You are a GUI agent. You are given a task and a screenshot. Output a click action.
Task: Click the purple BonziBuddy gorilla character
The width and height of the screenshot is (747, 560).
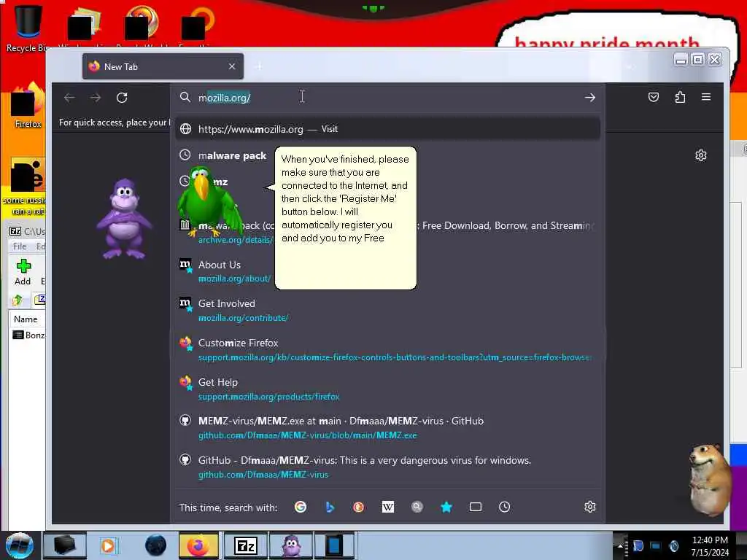(124, 219)
